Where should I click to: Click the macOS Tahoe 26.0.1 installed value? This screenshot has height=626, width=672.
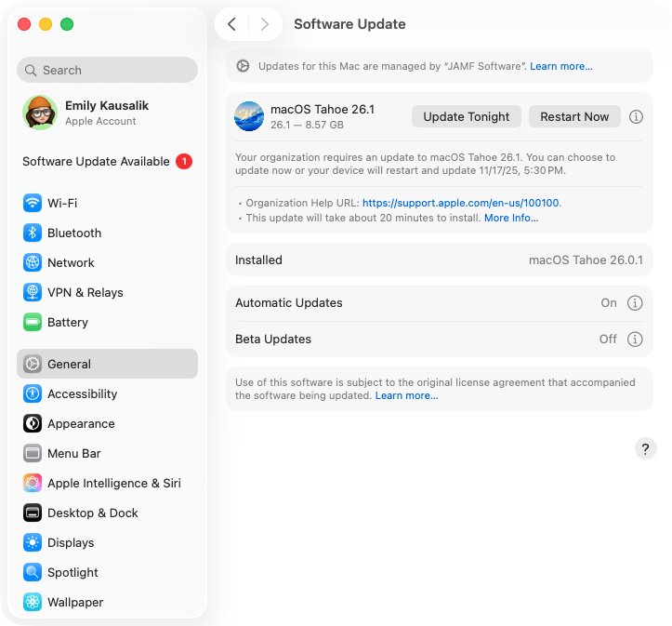pos(586,260)
